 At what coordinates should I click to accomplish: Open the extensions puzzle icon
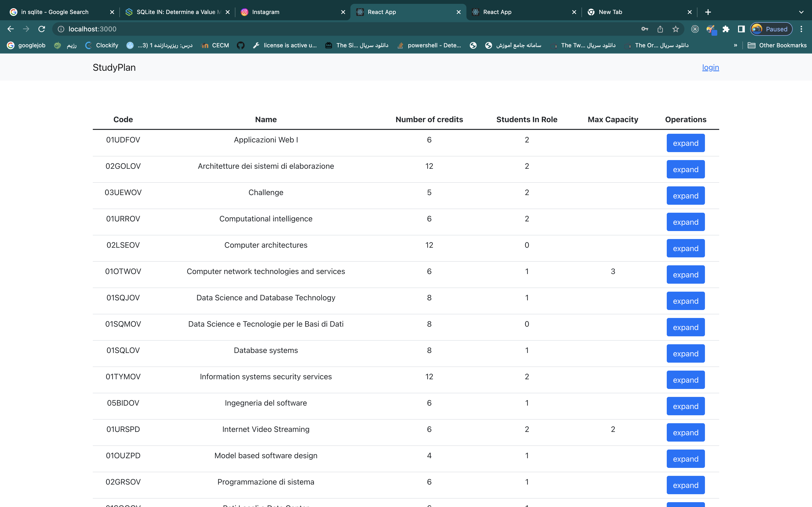click(726, 29)
